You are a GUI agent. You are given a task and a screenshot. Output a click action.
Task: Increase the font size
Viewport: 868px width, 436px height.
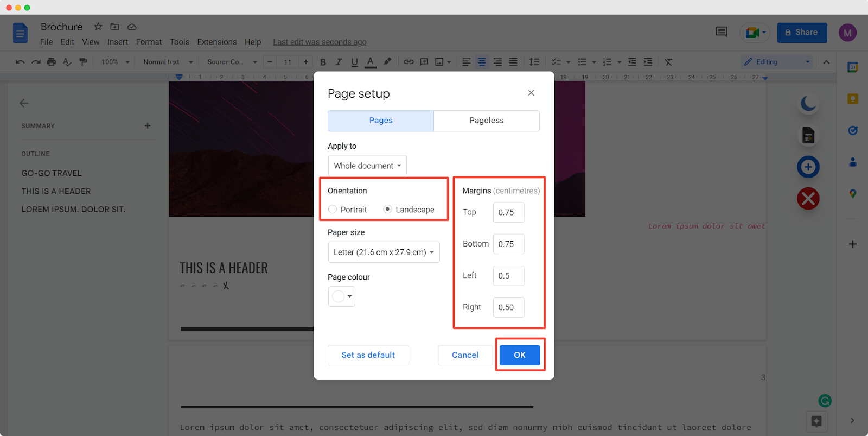pyautogui.click(x=306, y=62)
